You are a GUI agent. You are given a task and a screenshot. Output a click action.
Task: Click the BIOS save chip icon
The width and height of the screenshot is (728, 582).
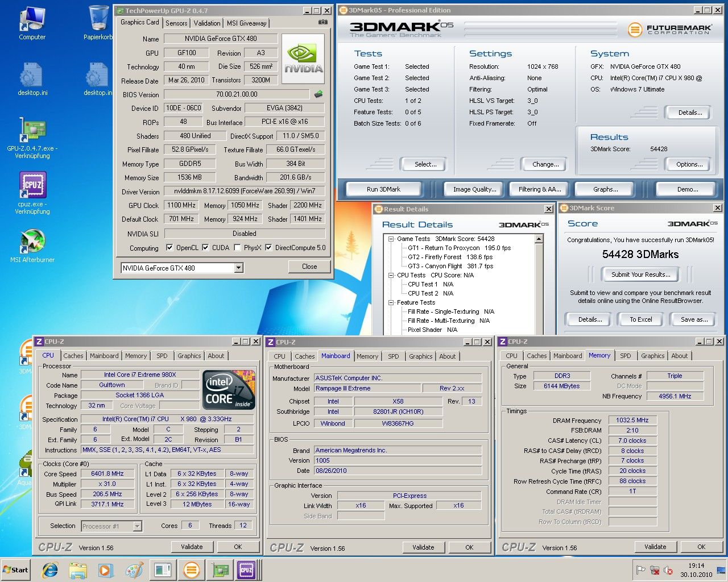[x=318, y=94]
